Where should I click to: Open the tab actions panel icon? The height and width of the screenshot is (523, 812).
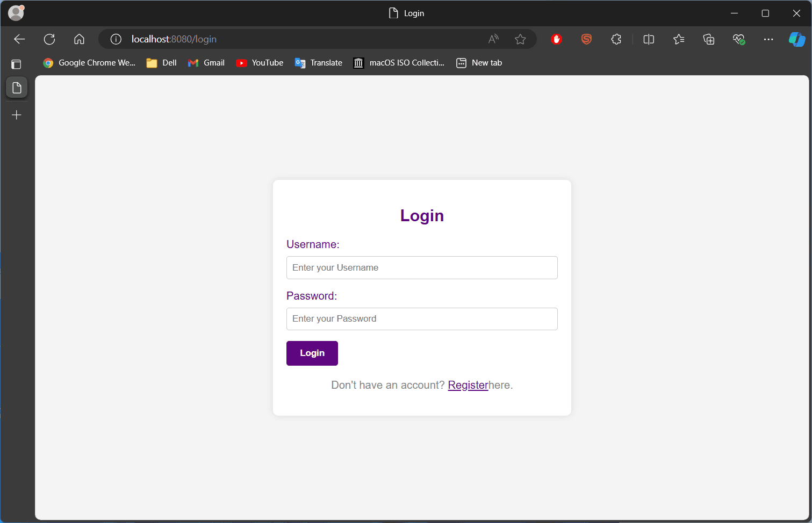(16, 64)
